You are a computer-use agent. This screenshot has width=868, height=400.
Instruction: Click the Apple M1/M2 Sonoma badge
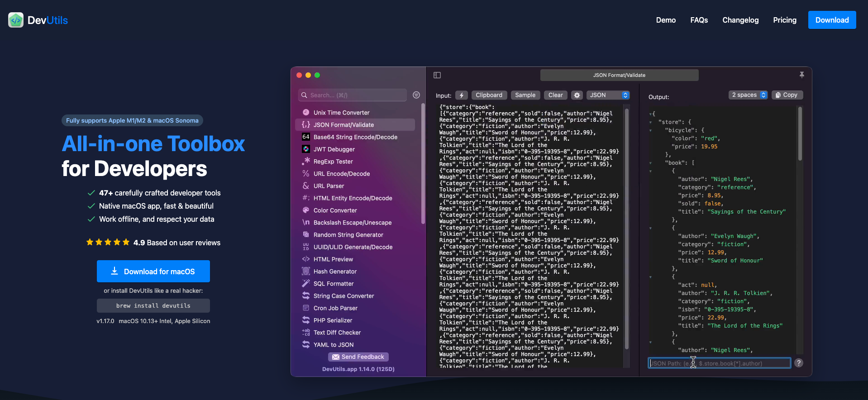point(132,120)
